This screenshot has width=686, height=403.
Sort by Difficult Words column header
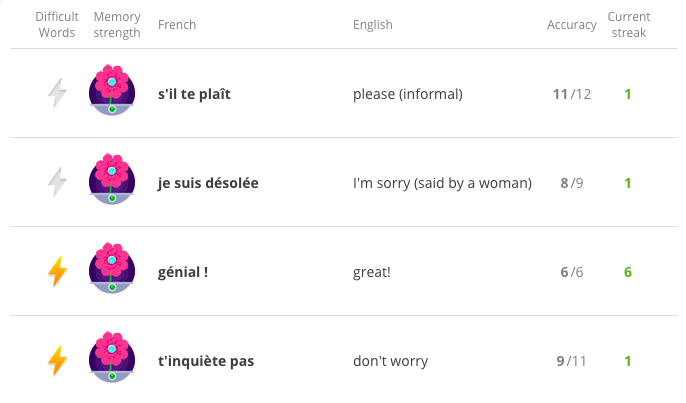[x=57, y=25]
